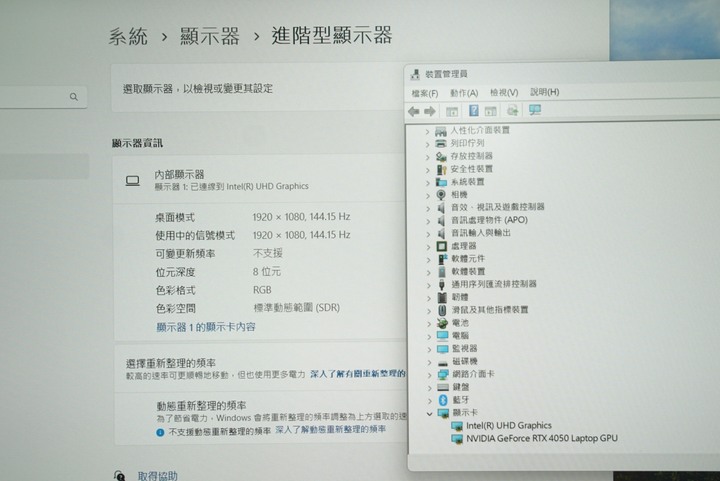
Task: Click the 通用序列匯流排控制器 USB icon
Action: click(442, 285)
